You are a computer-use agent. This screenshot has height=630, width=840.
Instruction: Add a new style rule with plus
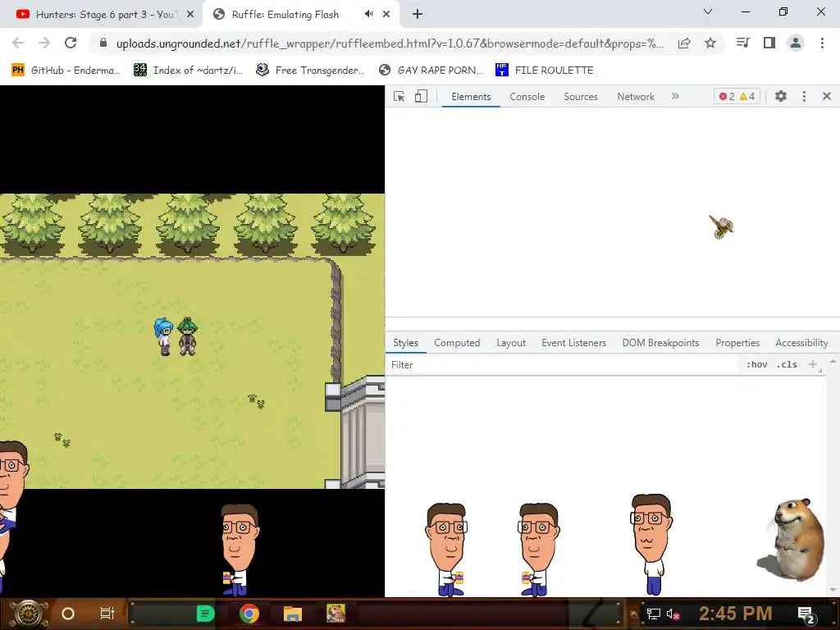tap(813, 364)
